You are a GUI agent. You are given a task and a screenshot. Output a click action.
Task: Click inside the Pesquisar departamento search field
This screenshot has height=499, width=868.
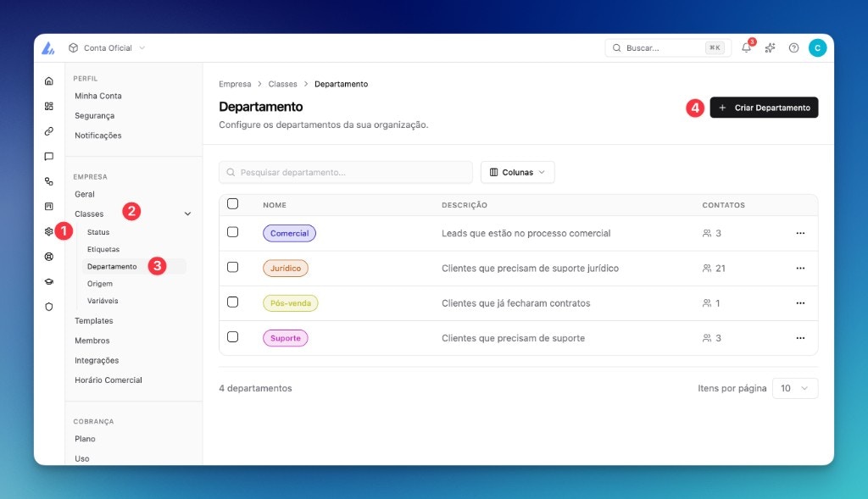pos(346,172)
